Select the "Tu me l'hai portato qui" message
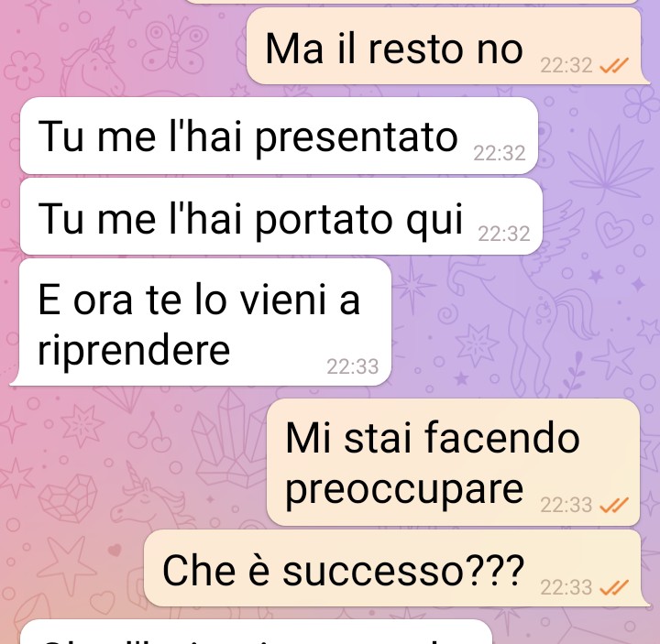The width and height of the screenshot is (660, 644). click(281, 216)
